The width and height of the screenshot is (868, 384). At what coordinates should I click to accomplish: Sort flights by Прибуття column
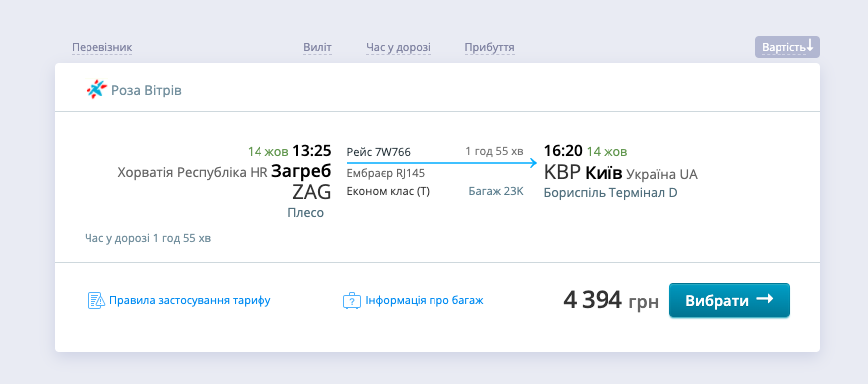[489, 47]
